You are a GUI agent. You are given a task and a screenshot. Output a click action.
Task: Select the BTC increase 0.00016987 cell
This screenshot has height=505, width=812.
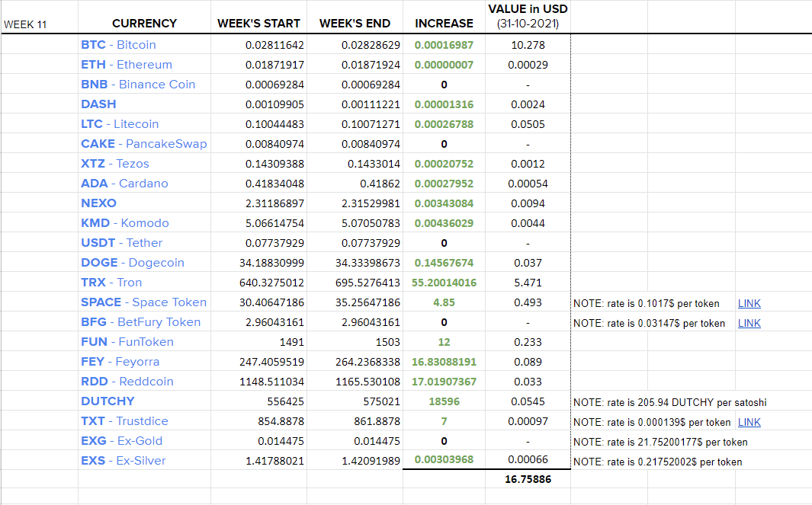point(444,45)
